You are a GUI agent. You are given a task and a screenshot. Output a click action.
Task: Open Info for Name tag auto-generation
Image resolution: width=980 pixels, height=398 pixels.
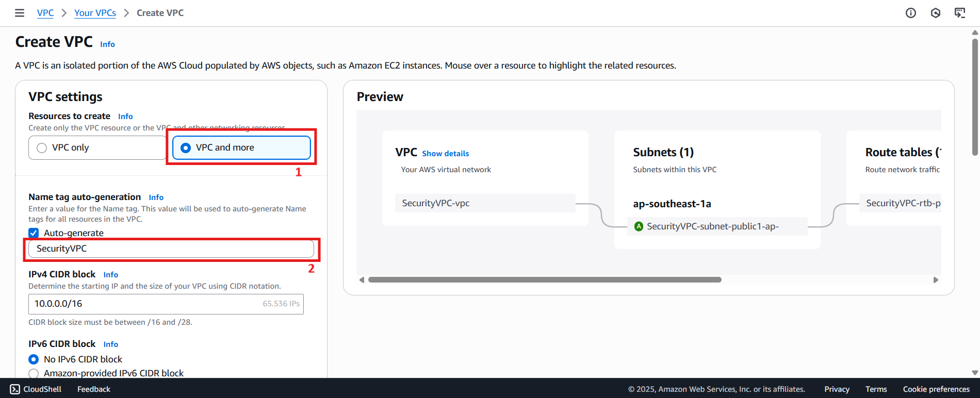tap(156, 197)
